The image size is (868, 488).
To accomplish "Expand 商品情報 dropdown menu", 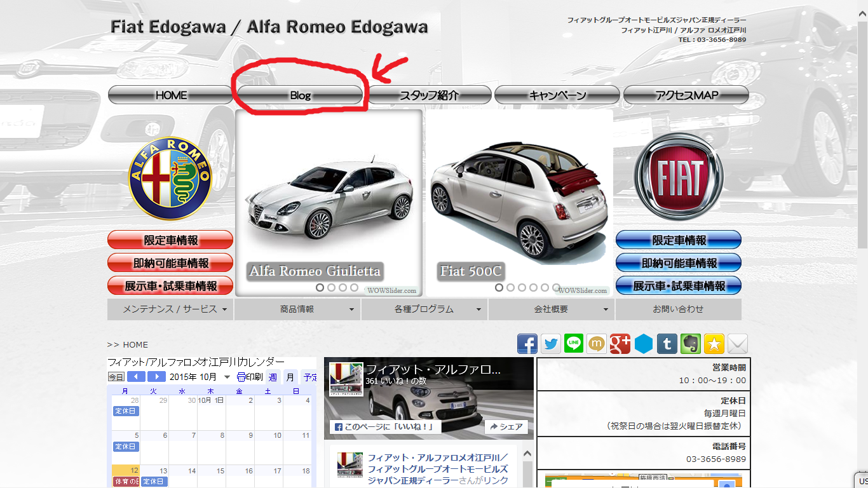I will [x=297, y=309].
